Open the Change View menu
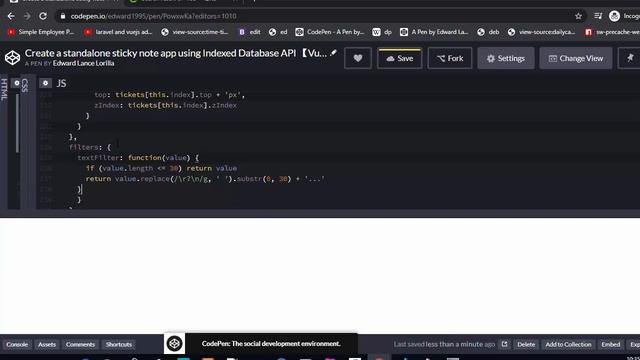 pyautogui.click(x=576, y=58)
